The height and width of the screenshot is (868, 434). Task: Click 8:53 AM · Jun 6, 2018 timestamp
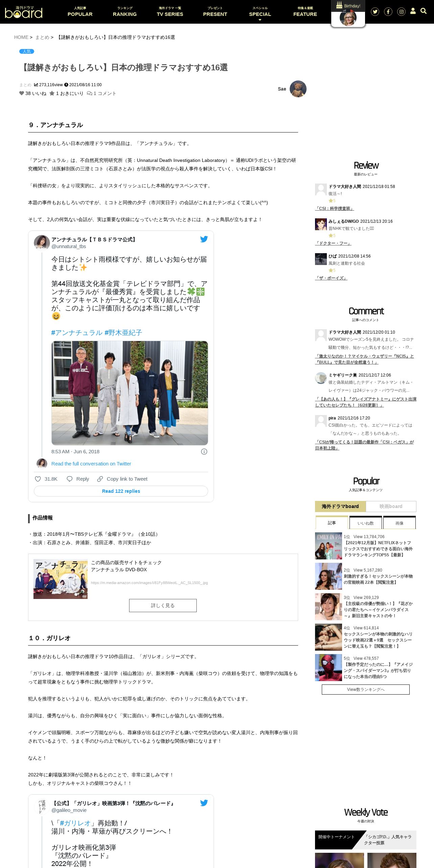pyautogui.click(x=75, y=452)
